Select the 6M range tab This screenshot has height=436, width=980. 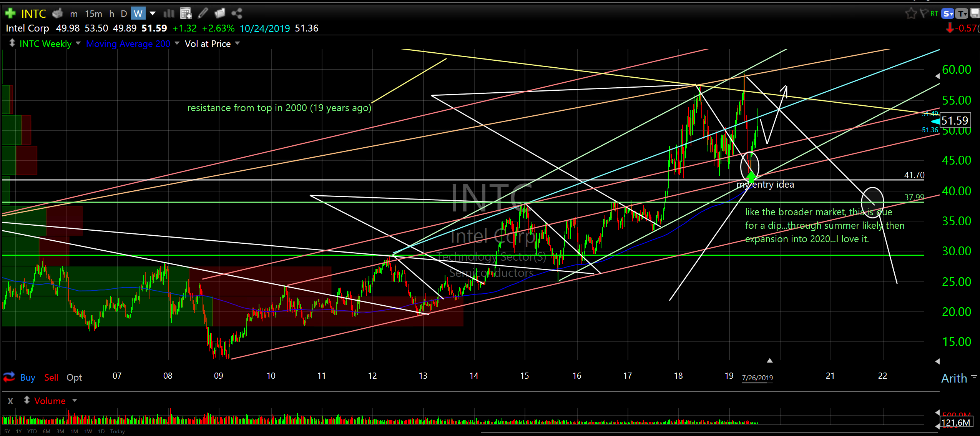click(x=46, y=431)
